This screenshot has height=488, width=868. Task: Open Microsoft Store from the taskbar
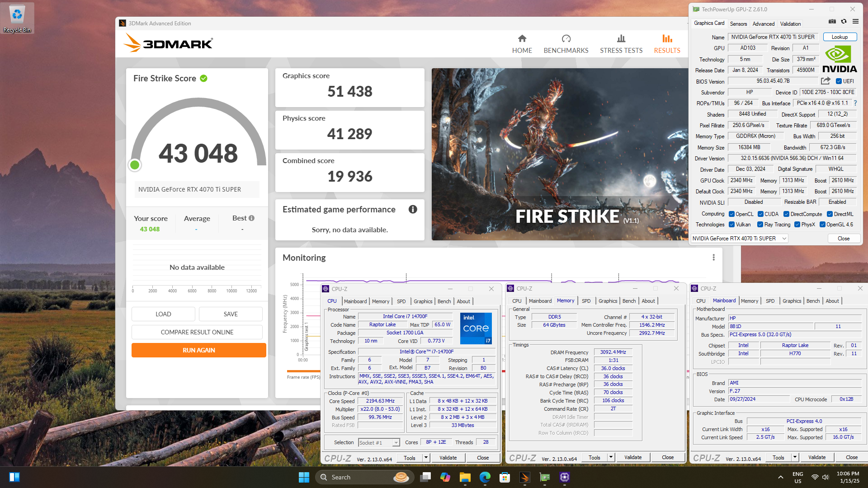(x=505, y=477)
